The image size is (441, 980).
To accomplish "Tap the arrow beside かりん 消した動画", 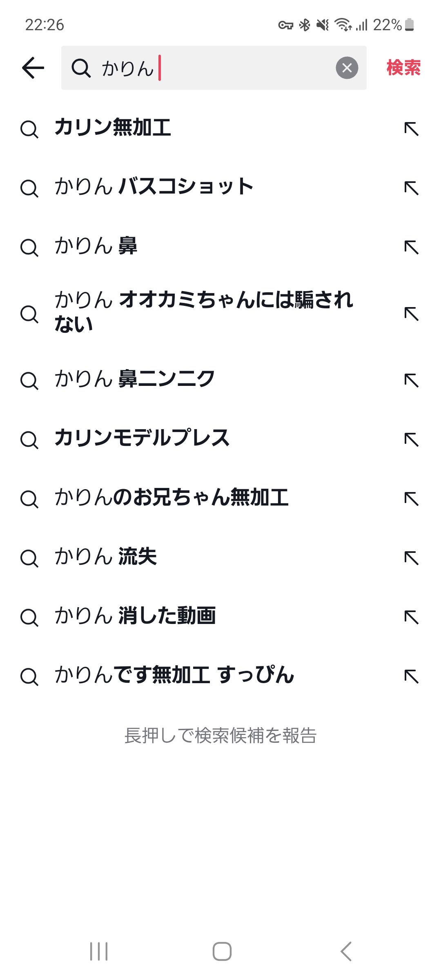I will coord(411,617).
